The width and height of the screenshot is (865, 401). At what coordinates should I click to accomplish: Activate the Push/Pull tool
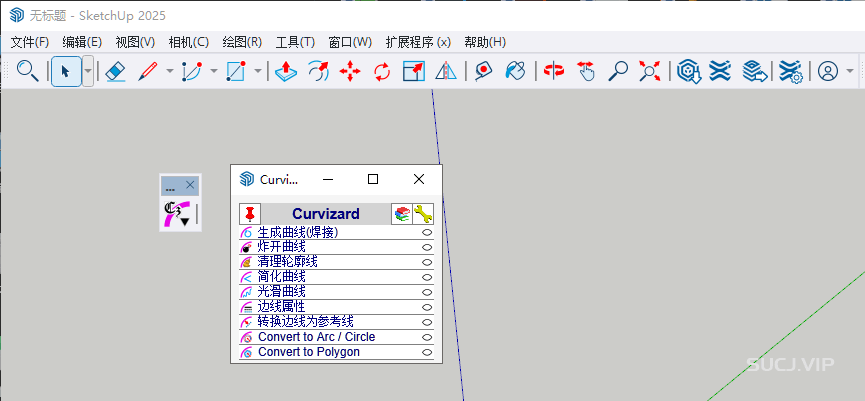coord(286,71)
